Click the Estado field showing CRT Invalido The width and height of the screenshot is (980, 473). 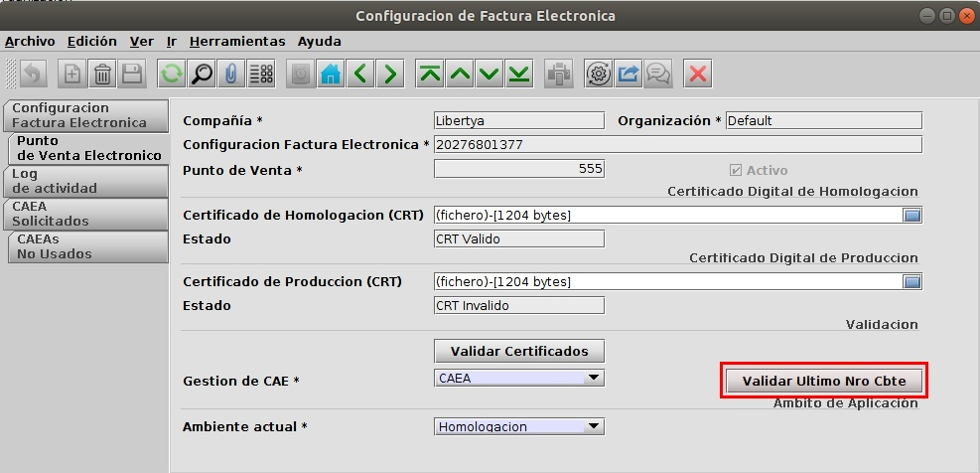518,305
